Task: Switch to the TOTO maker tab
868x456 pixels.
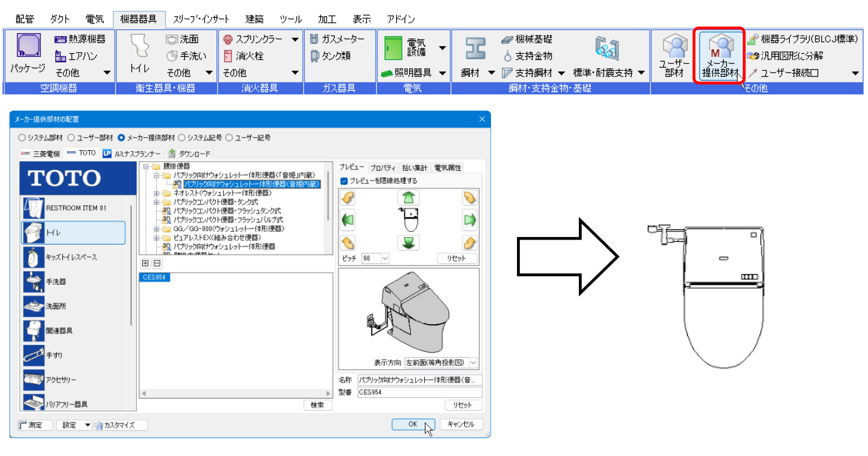Action: [x=81, y=153]
